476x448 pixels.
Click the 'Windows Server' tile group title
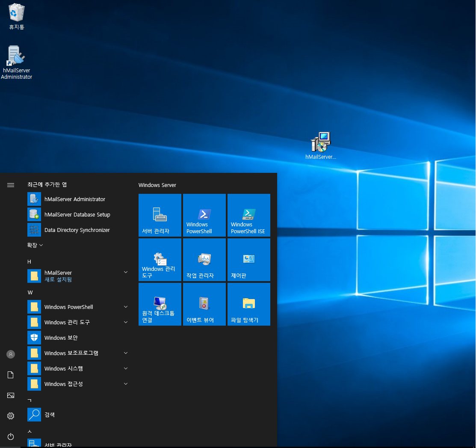pos(157,185)
